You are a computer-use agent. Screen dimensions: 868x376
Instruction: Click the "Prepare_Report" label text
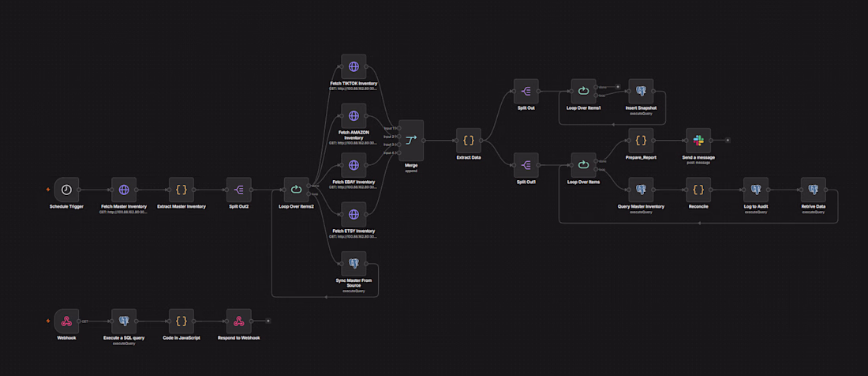click(641, 157)
